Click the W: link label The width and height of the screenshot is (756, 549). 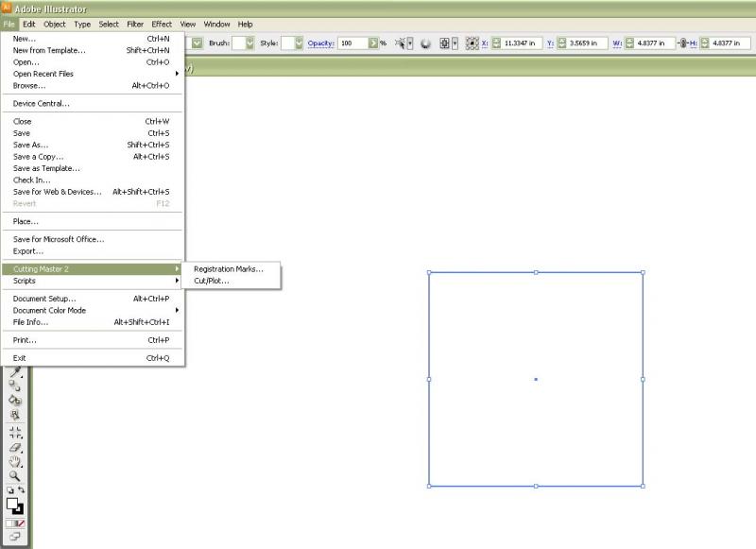pyautogui.click(x=617, y=43)
